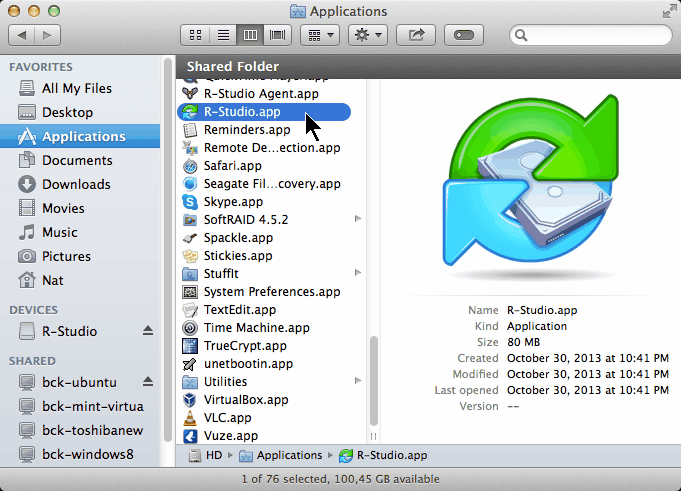Click the Finder search field
Screen dimensions: 681x491
click(591, 35)
